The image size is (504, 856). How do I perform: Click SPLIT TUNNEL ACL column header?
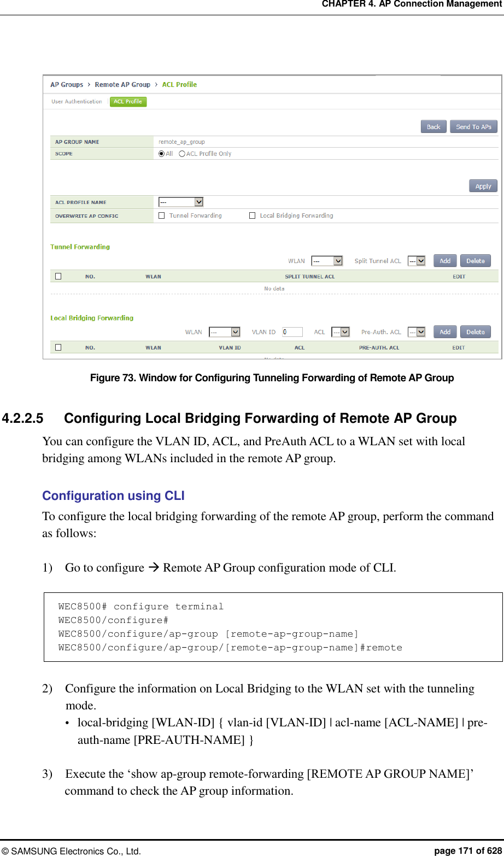(x=310, y=277)
